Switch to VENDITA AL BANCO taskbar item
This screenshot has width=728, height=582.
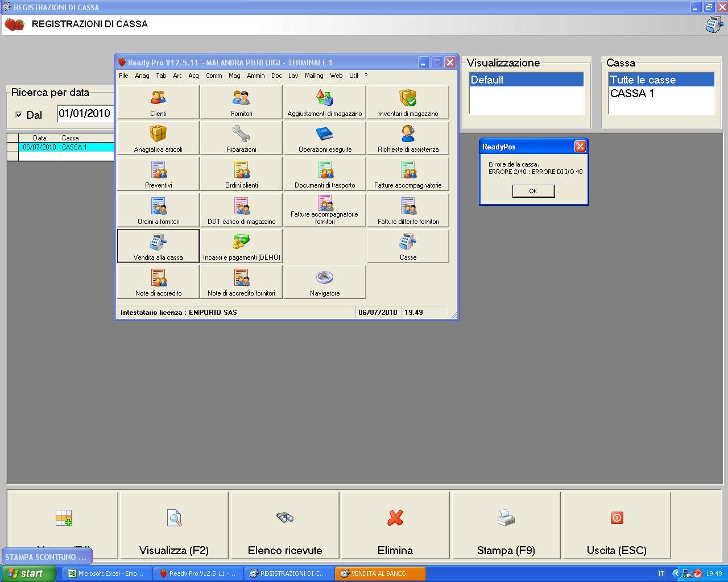tap(380, 573)
